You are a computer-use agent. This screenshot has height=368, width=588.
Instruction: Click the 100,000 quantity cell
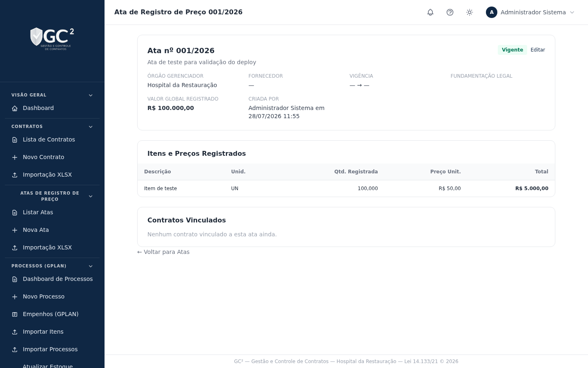(x=368, y=188)
